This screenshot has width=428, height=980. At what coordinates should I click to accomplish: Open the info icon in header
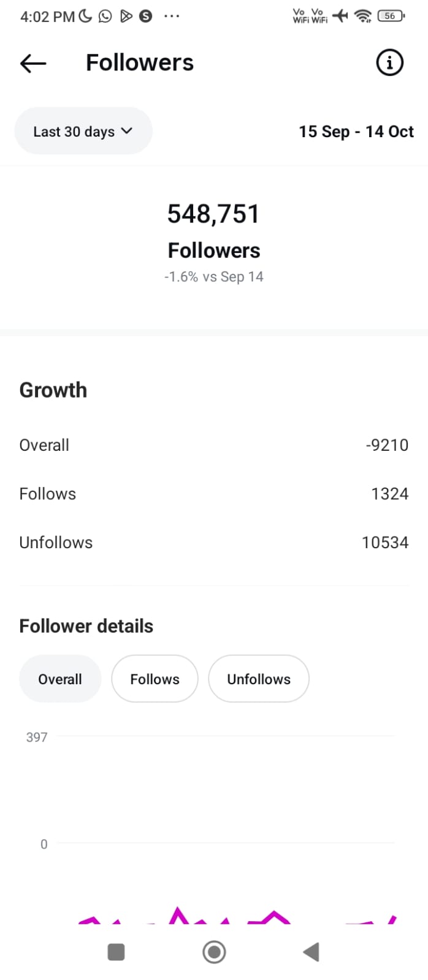[389, 62]
